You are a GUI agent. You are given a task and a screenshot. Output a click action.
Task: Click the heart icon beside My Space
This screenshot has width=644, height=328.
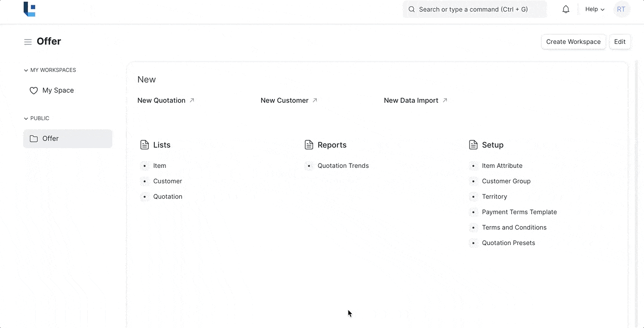[34, 91]
